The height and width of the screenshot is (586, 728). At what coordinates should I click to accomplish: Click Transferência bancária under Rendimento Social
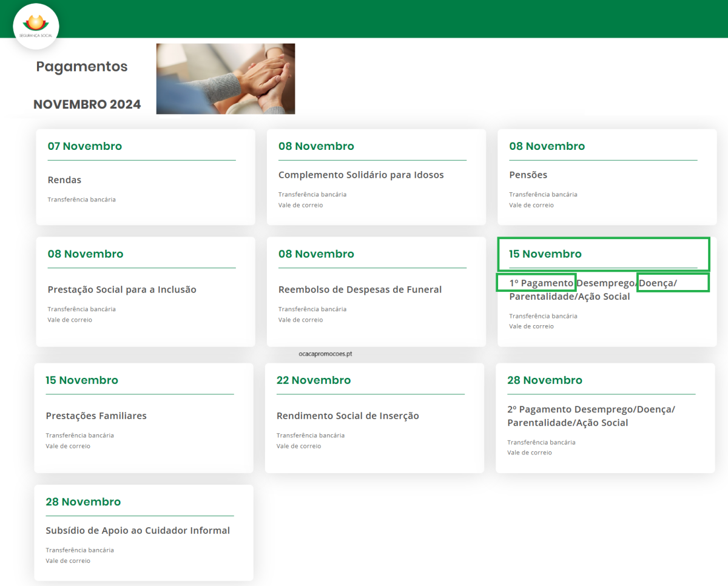click(x=311, y=436)
